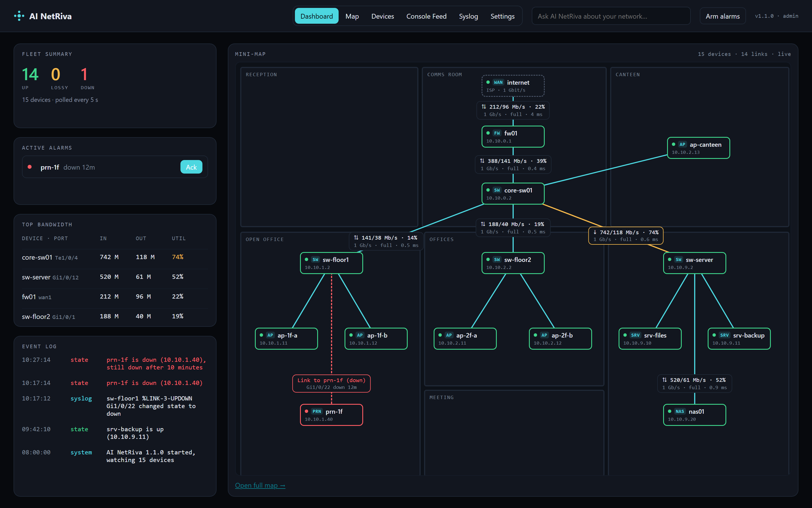812x508 pixels.
Task: Acknowledge the prn-1f alarm
Action: pyautogui.click(x=191, y=167)
